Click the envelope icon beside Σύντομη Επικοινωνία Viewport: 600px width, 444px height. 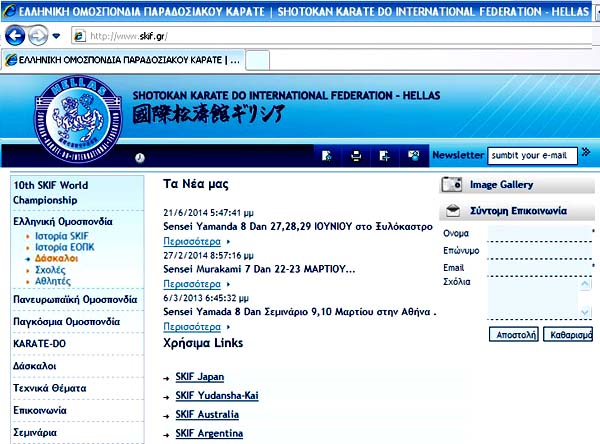[452, 210]
